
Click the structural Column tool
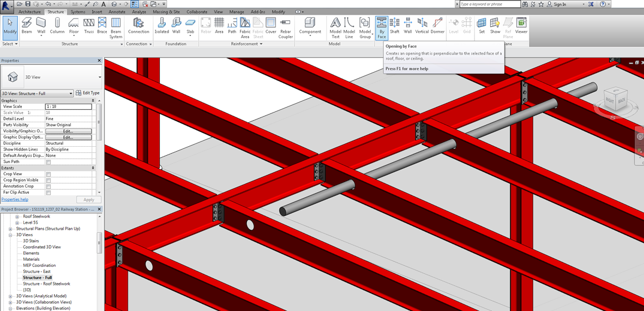57,25
